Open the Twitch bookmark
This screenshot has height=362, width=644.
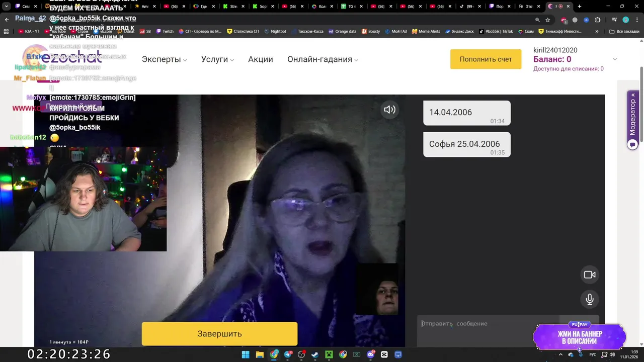click(165, 31)
